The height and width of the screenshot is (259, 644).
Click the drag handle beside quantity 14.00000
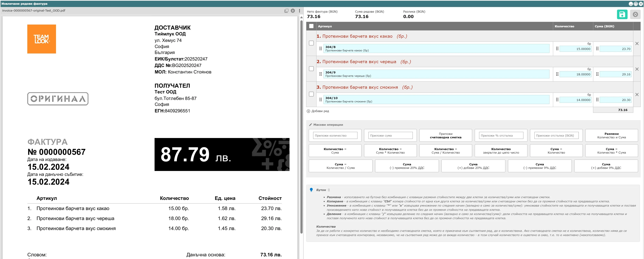pyautogui.click(x=557, y=100)
